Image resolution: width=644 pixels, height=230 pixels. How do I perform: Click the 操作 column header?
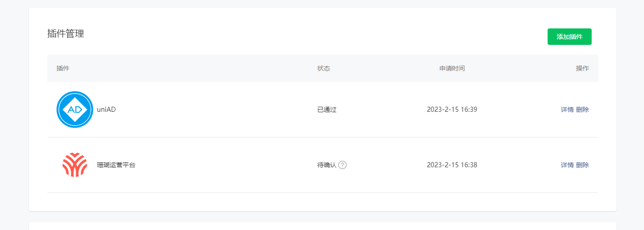coord(582,68)
